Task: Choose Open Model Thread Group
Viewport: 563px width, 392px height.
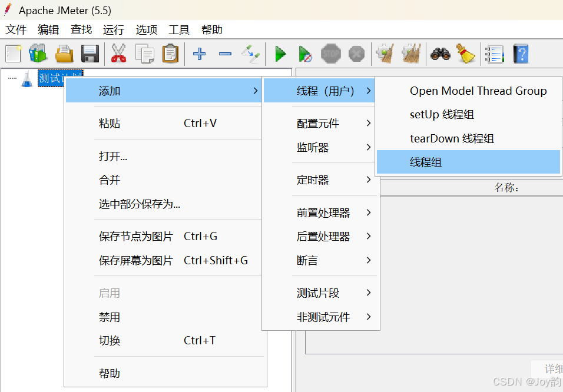Action: [469, 91]
